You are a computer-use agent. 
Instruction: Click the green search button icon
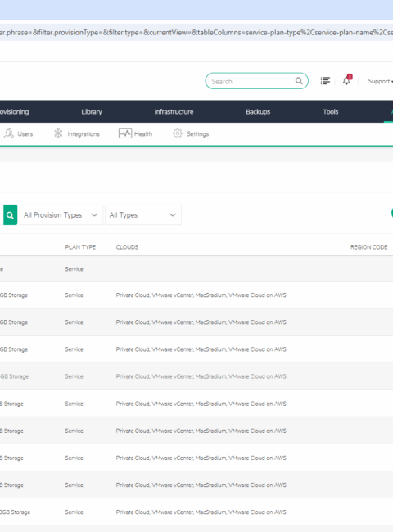[x=10, y=214]
